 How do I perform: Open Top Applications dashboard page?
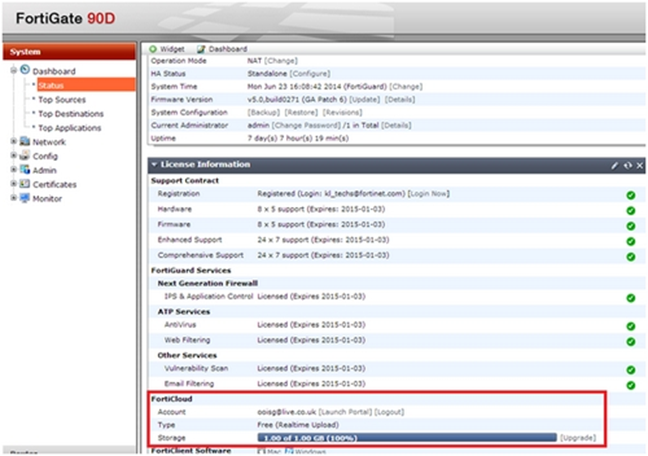coord(69,128)
